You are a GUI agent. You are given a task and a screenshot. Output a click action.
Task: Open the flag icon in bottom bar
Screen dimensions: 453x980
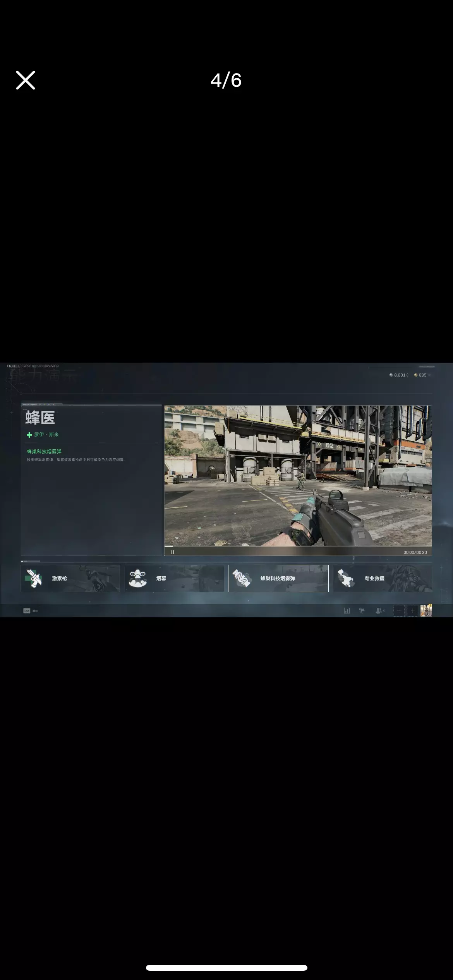[362, 611]
